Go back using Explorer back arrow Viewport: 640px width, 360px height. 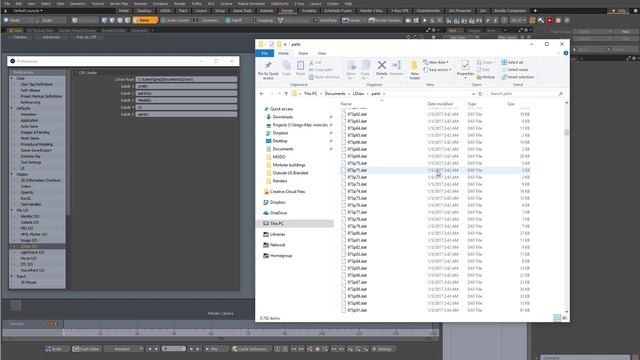tap(262, 94)
